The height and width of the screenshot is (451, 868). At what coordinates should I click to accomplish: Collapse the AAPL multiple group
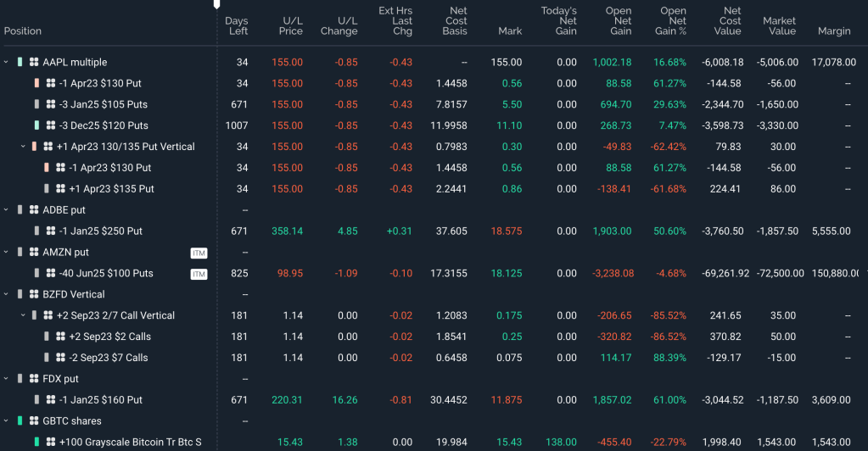coord(7,63)
